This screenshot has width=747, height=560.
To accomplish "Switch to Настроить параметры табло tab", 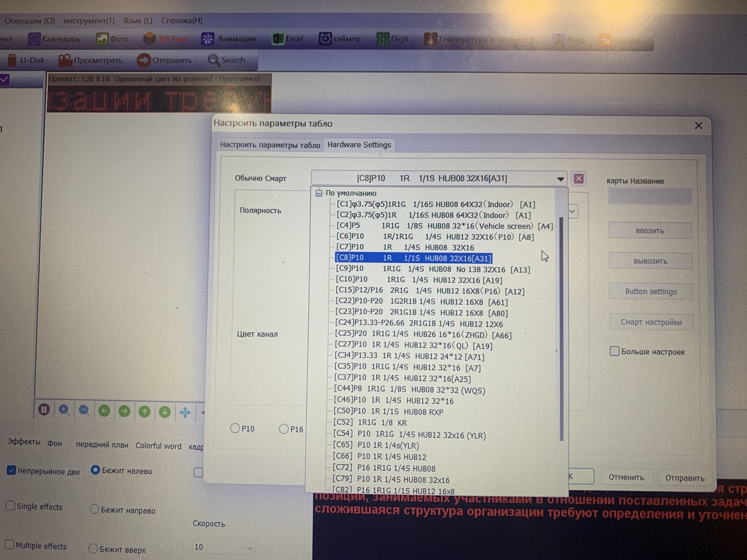I will pos(270,145).
